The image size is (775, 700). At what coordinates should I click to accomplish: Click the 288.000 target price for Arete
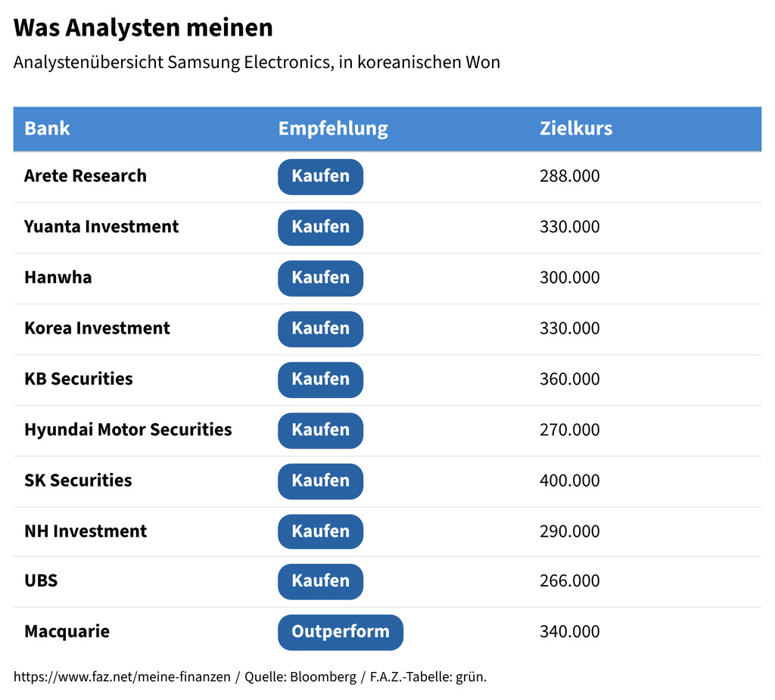[569, 176]
